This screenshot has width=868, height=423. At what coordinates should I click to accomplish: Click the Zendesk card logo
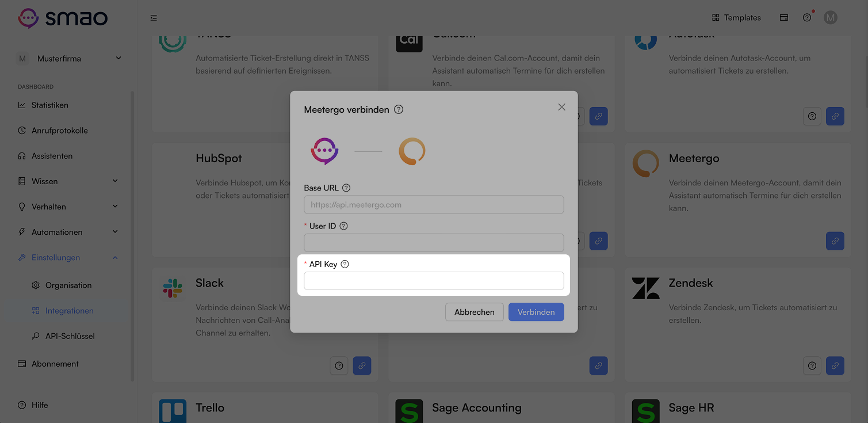pos(646,288)
